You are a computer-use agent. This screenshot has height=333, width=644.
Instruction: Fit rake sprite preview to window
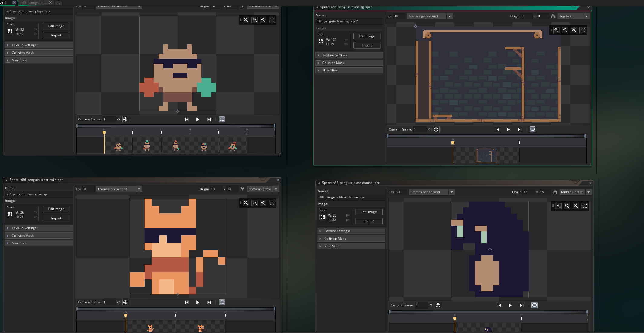point(272,203)
